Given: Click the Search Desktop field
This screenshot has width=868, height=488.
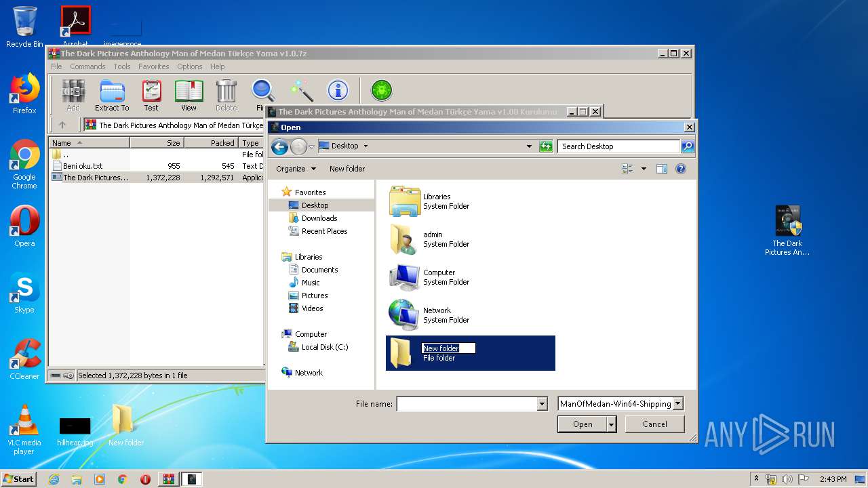Looking at the screenshot, I should (619, 146).
